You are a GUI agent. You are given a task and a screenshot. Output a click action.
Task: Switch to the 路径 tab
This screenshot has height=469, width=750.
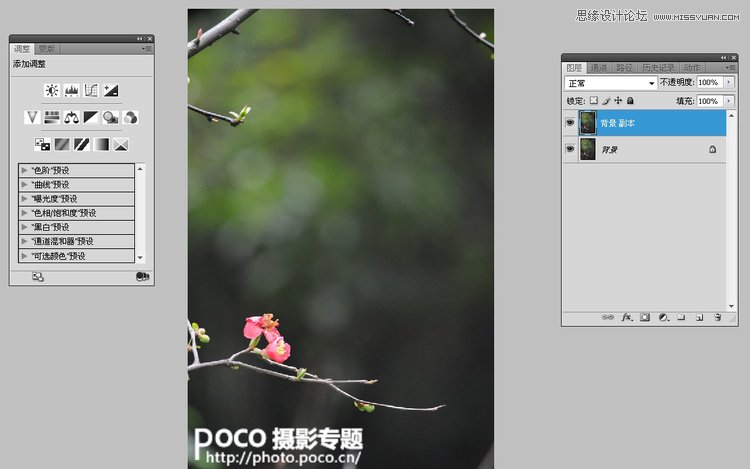click(x=624, y=68)
